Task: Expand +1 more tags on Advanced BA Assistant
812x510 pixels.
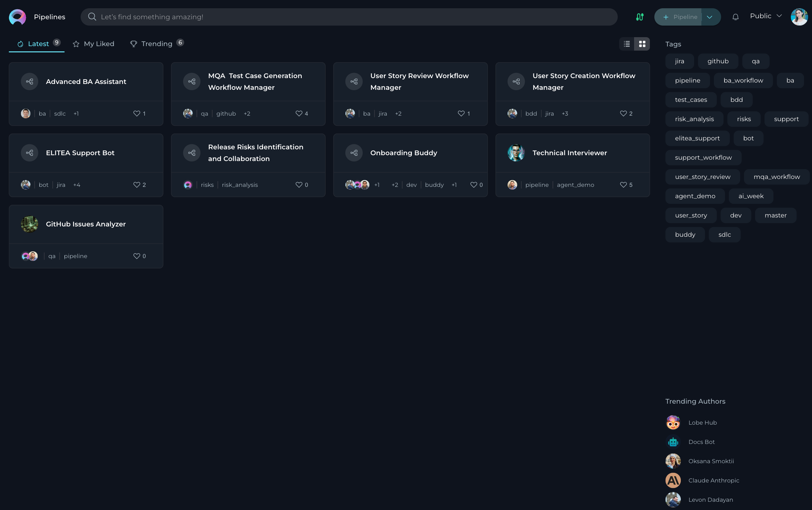Action: coord(76,114)
